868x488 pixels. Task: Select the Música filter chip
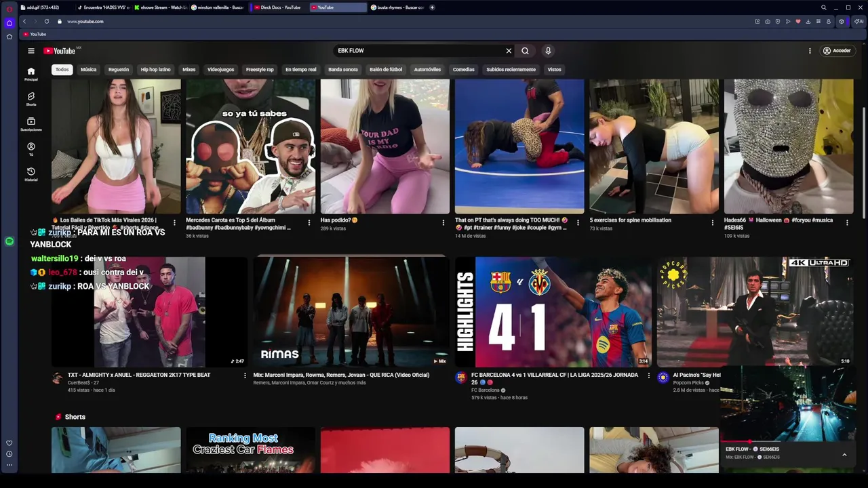tap(88, 69)
